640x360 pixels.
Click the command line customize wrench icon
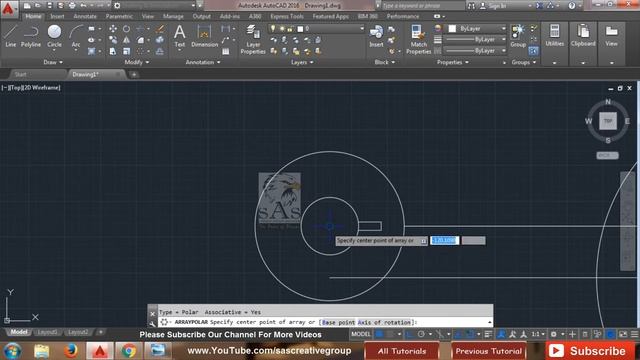(152, 323)
